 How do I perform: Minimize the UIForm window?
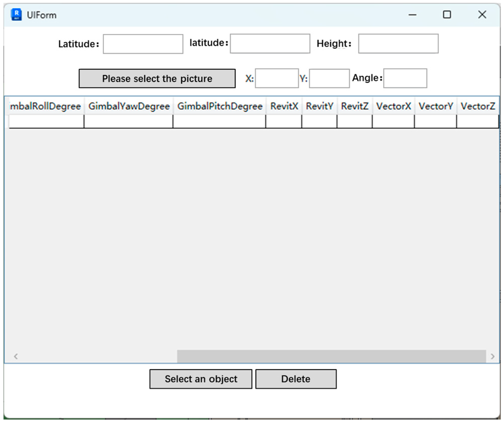[412, 15]
